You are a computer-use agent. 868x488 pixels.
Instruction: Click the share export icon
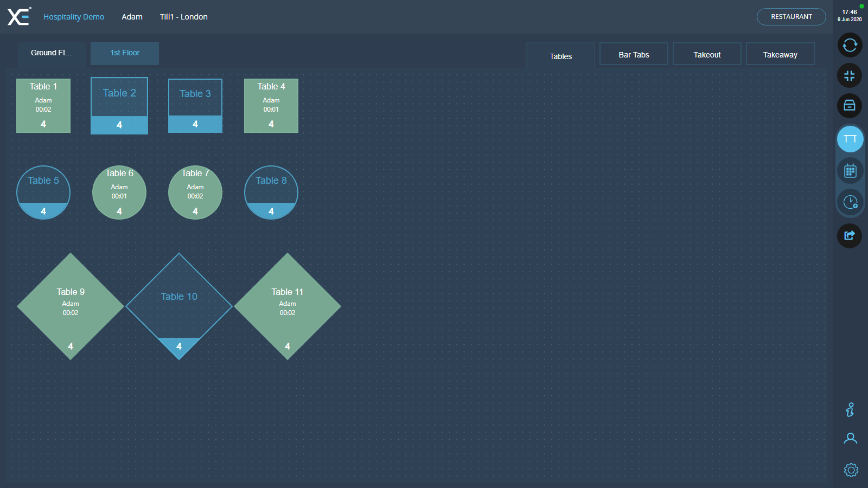coord(850,235)
